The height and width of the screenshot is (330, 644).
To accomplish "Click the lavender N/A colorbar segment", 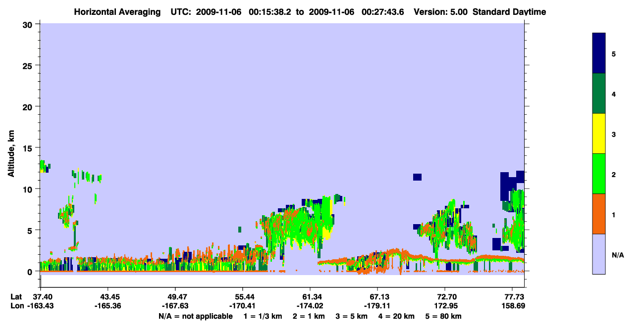I will pos(599,254).
